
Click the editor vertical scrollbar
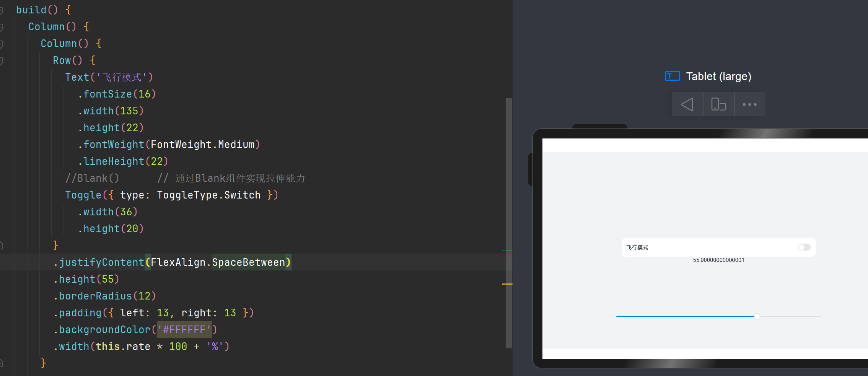508,223
